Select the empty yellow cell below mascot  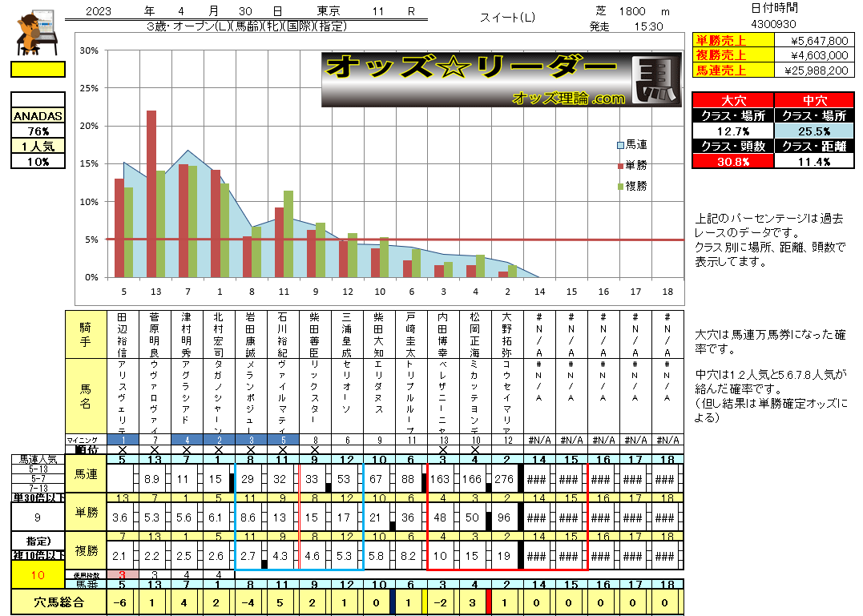[x=38, y=70]
